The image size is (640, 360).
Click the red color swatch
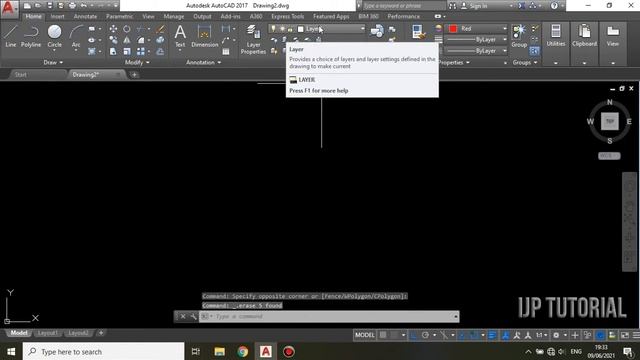(453, 29)
